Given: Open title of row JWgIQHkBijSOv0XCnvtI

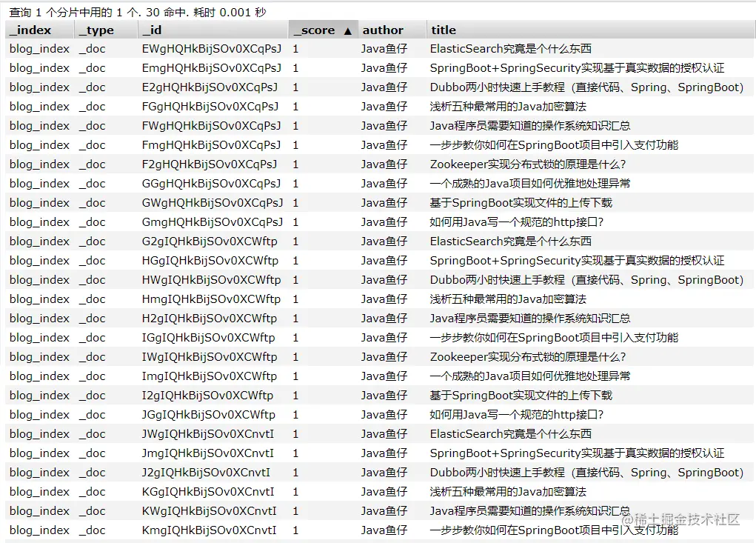Looking at the screenshot, I should coord(511,434).
